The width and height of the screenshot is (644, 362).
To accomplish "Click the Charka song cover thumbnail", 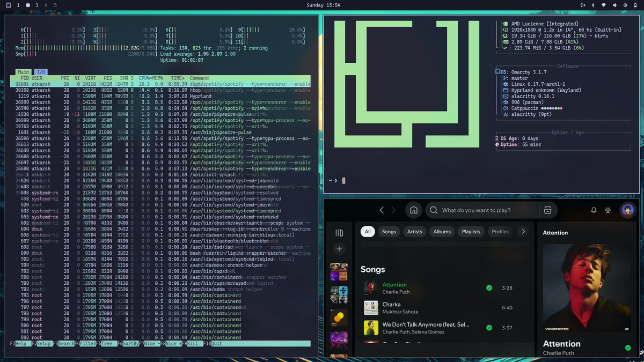I will pyautogui.click(x=371, y=308).
